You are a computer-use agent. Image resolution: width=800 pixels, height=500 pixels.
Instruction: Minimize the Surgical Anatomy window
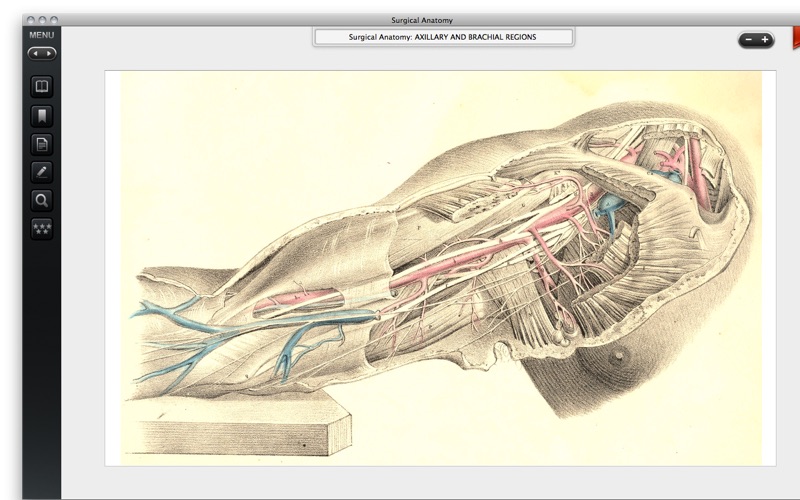pos(42,20)
